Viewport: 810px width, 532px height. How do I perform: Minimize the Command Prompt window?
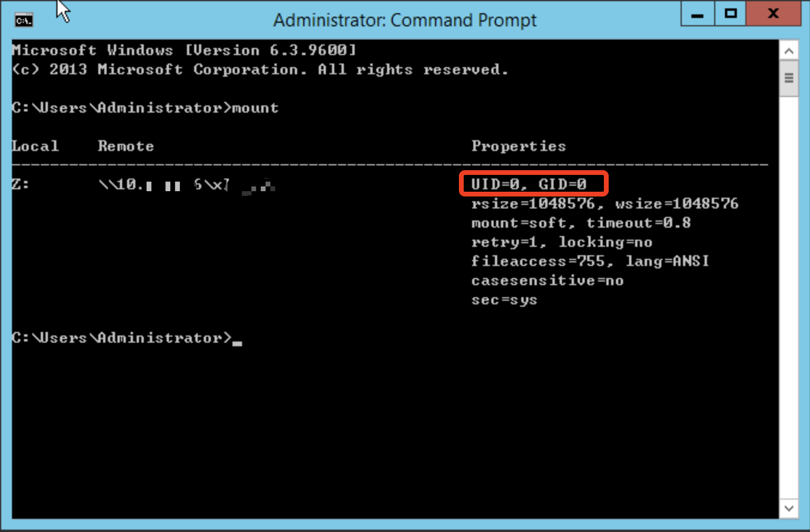(697, 14)
